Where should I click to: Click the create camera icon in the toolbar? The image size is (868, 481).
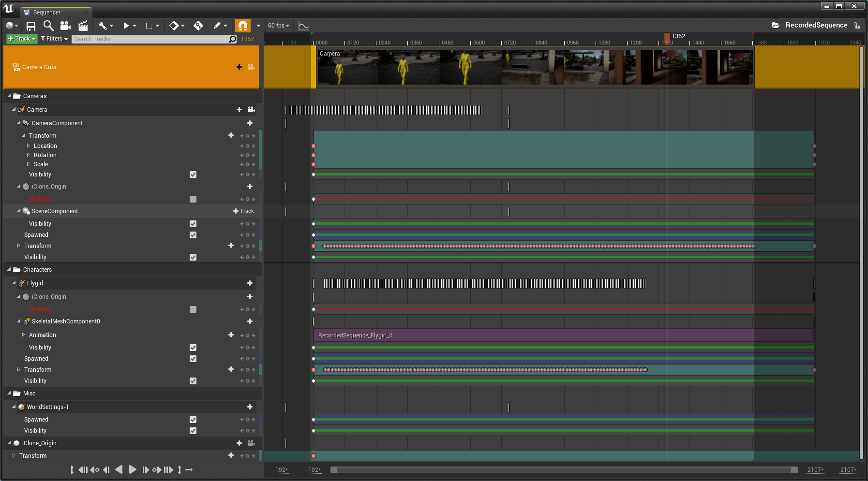pos(65,26)
